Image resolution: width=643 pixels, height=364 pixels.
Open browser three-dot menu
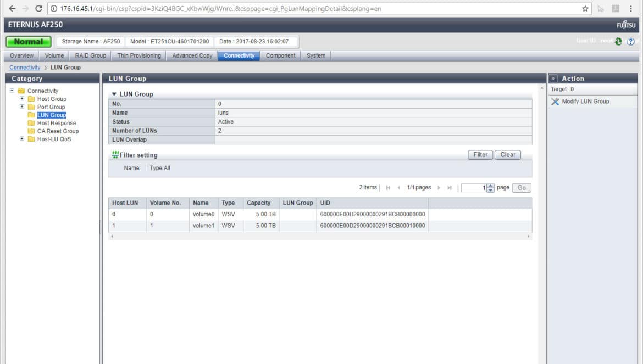click(x=631, y=9)
